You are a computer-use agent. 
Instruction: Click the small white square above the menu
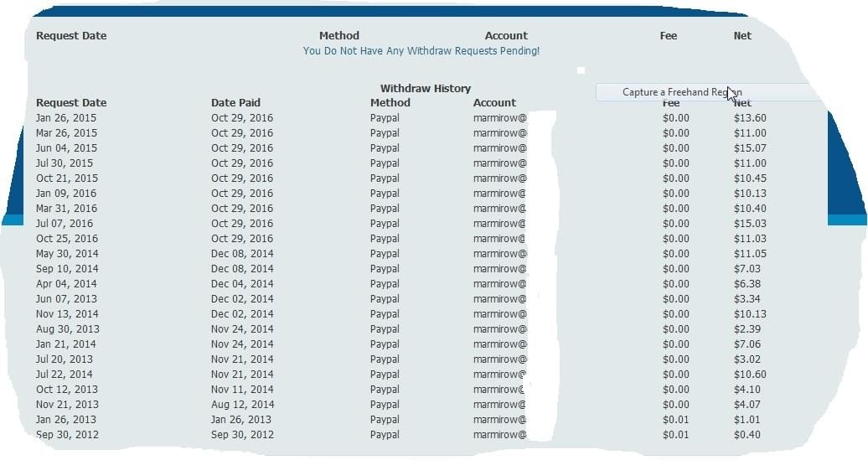(581, 70)
